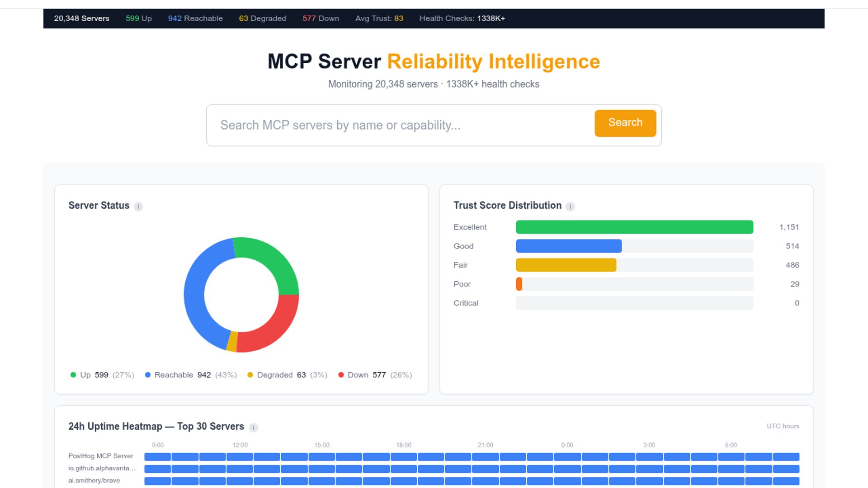Click green Up legend dot
This screenshot has width=868, height=488.
pyautogui.click(x=73, y=375)
